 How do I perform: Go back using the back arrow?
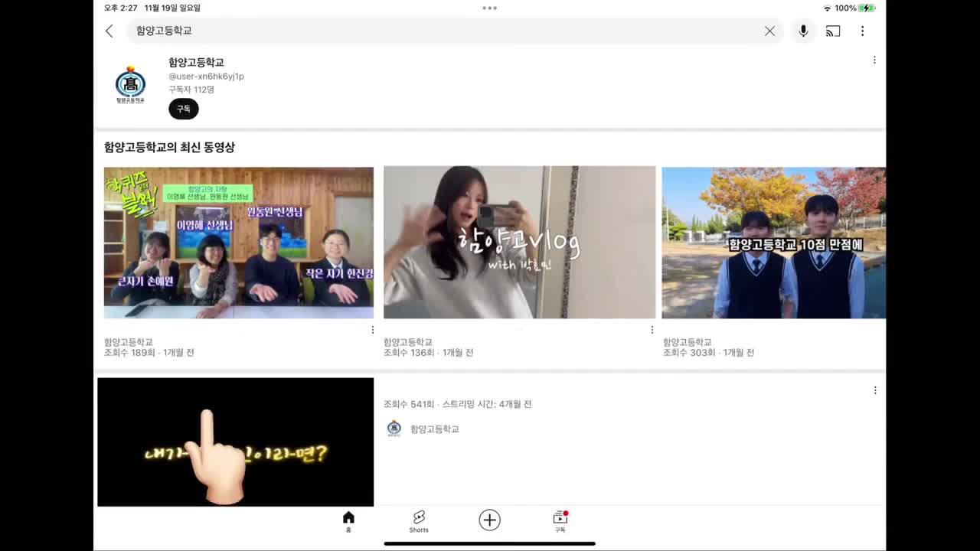tap(109, 31)
